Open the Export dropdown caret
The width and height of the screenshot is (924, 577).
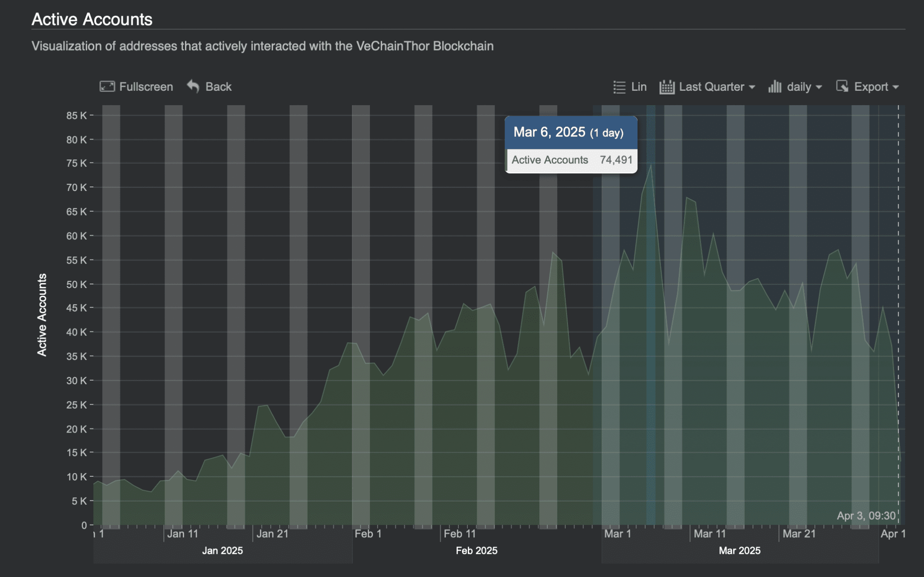coord(896,87)
